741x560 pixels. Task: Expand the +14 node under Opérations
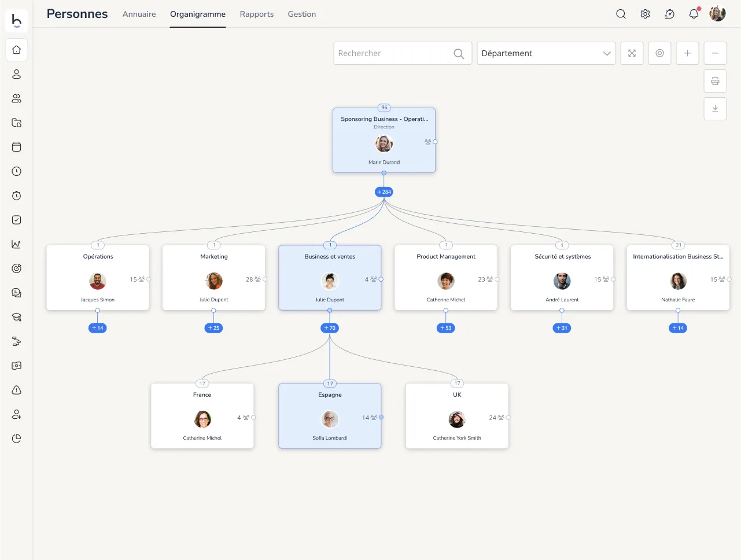98,328
